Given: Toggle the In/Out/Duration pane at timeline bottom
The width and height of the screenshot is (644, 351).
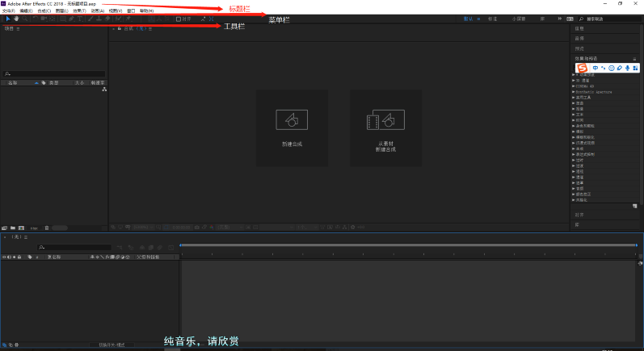Looking at the screenshot, I should [16, 345].
